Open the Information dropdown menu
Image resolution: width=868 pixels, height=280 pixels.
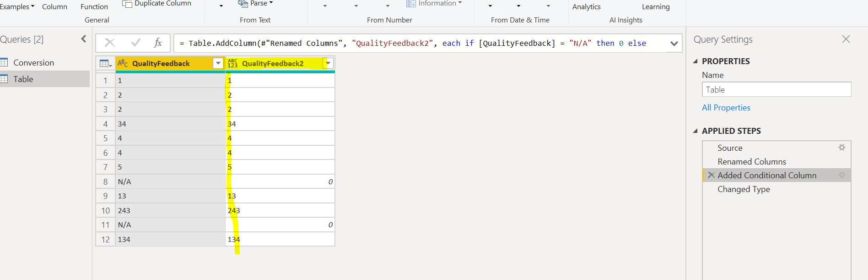tap(460, 3)
